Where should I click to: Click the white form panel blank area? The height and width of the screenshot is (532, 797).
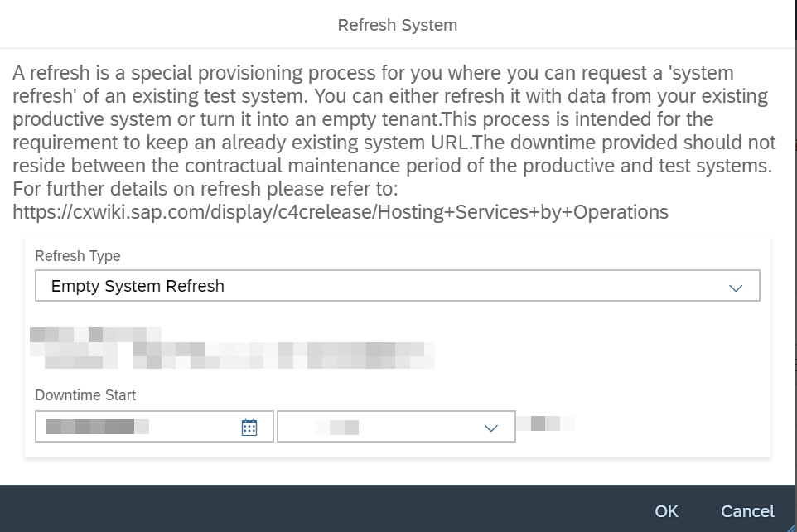tap(610, 356)
